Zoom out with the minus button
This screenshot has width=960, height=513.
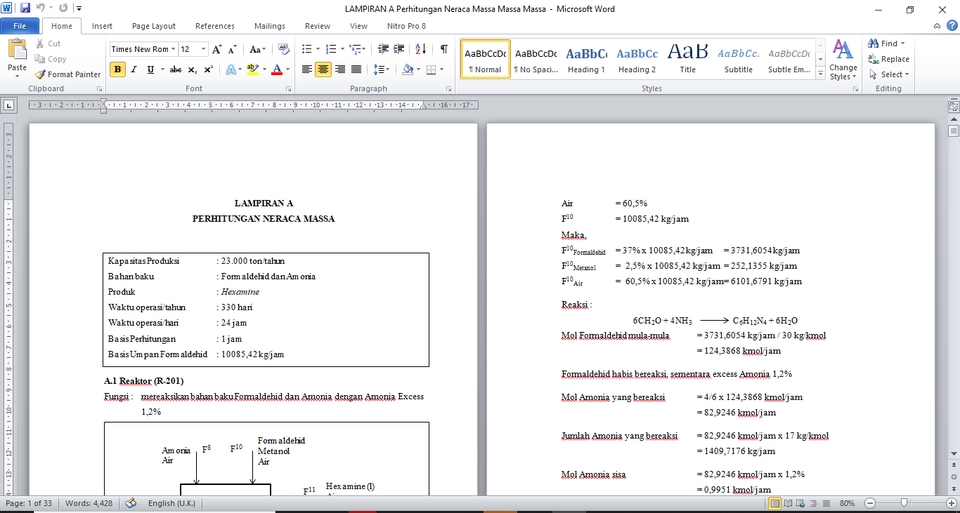[869, 503]
